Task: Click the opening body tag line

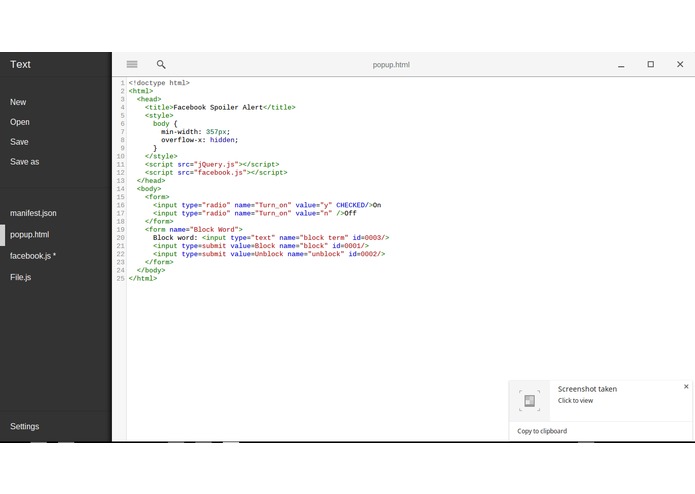Action: (149, 189)
